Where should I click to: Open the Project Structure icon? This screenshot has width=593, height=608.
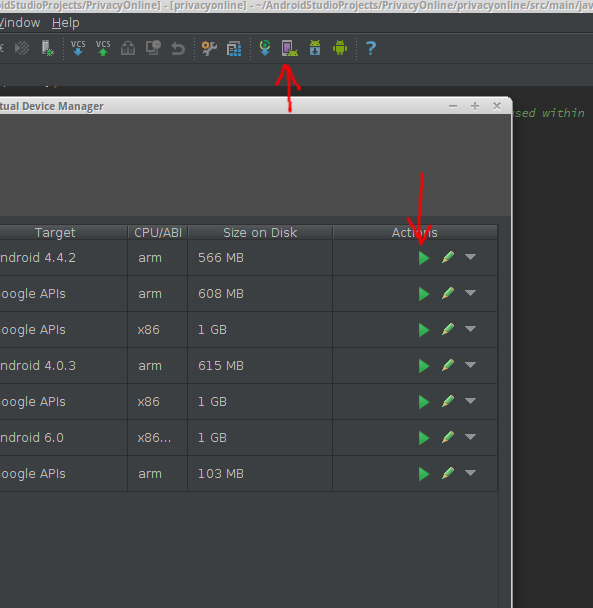pos(234,48)
